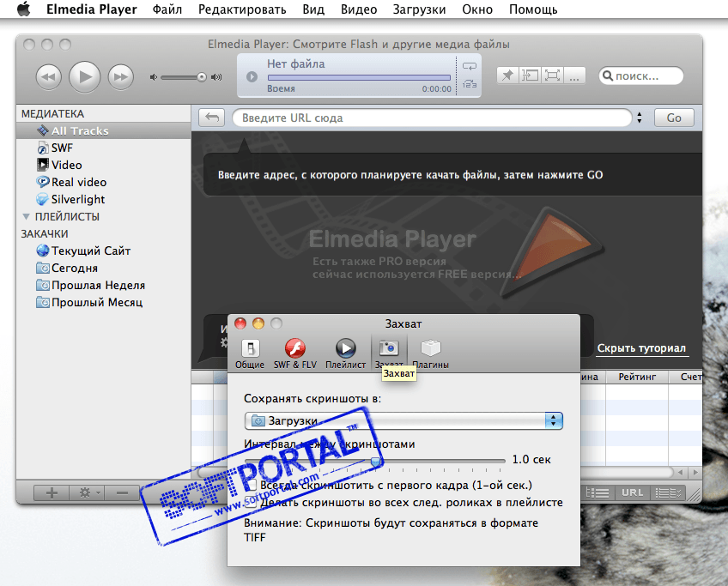Click the fast-forward button
Screen dimensions: 728x586
(x=121, y=76)
